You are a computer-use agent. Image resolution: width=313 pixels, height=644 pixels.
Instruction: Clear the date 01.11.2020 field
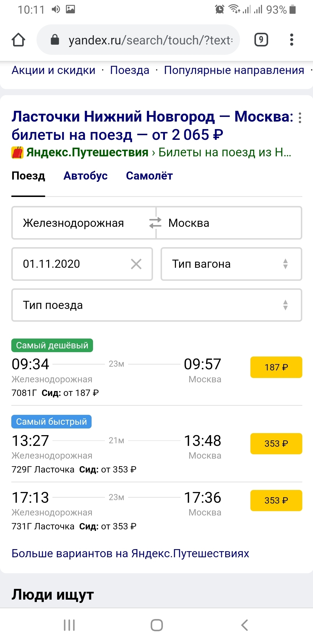[136, 264]
